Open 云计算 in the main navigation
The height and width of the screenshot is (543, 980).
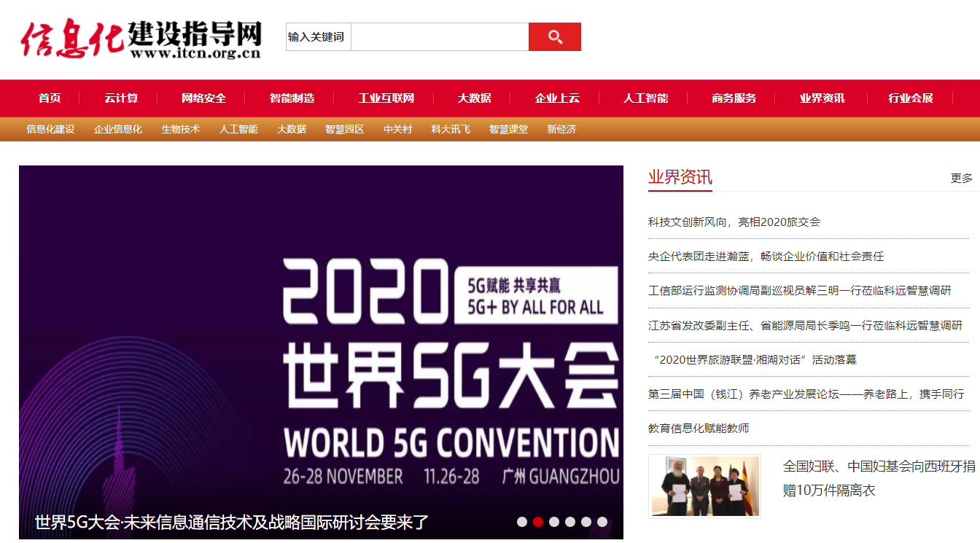point(121,98)
